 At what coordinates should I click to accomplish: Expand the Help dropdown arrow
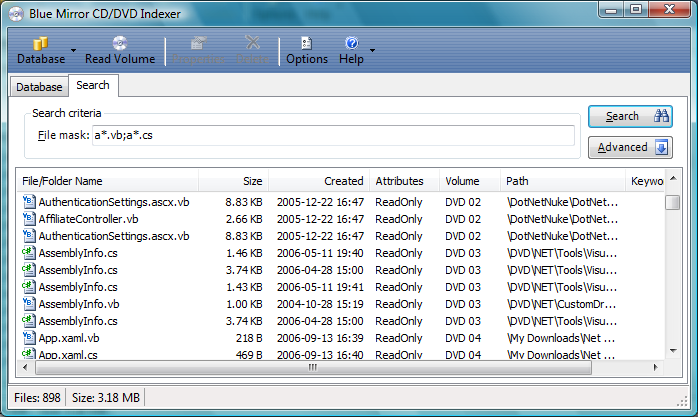click(x=373, y=50)
